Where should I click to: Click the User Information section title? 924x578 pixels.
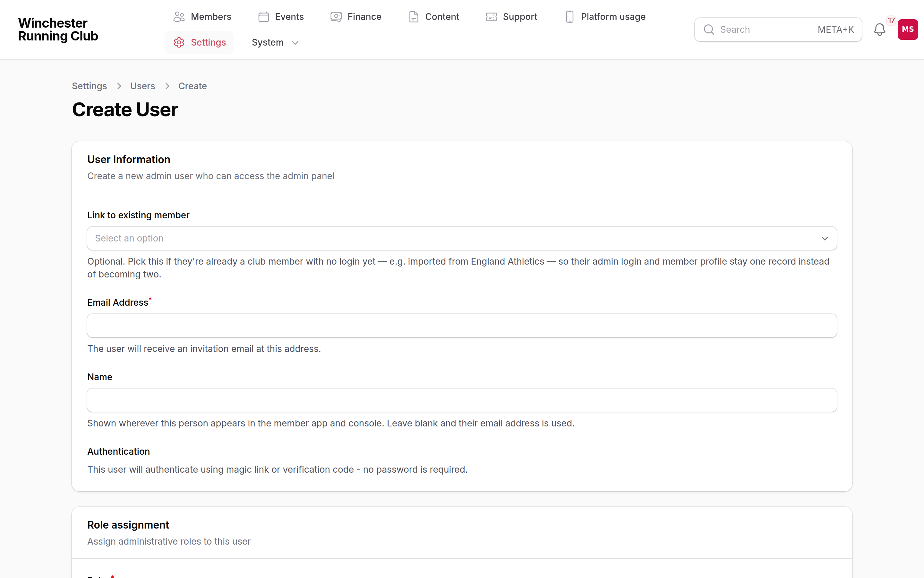(129, 159)
